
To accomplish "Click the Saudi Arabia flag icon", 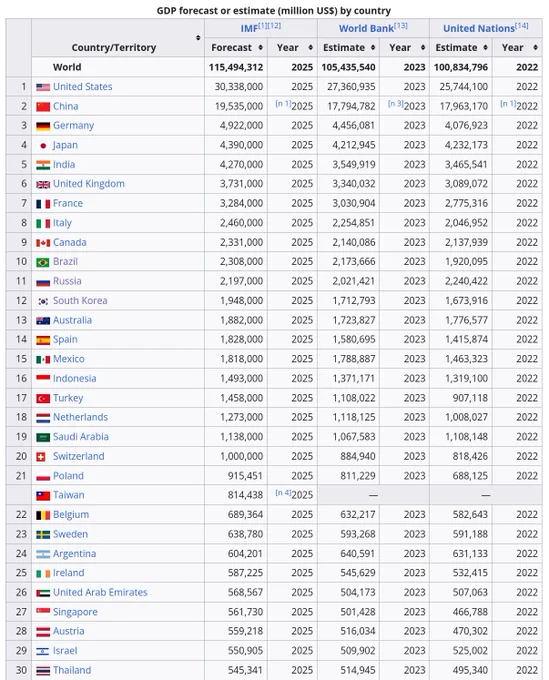I will coord(43,437).
